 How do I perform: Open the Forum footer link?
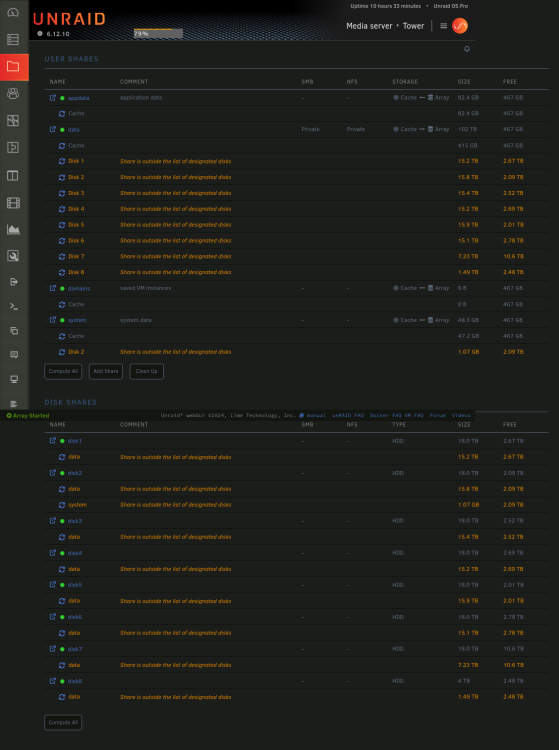tap(438, 415)
